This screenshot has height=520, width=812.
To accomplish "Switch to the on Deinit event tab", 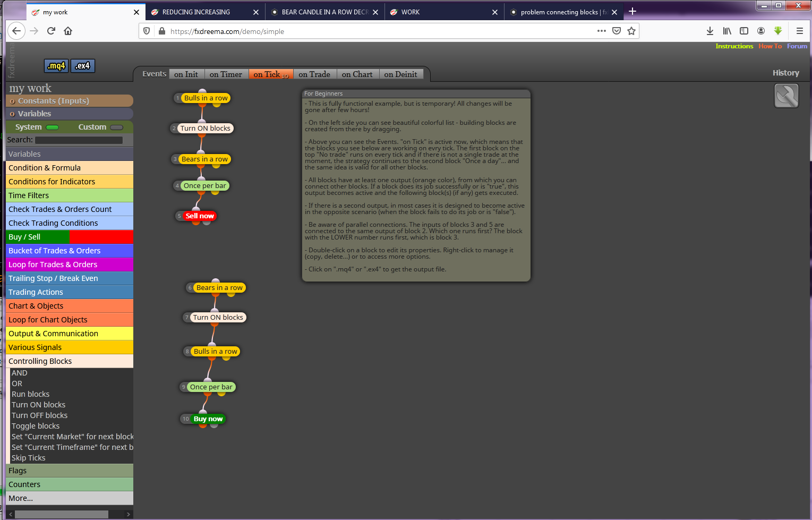I will [x=401, y=74].
